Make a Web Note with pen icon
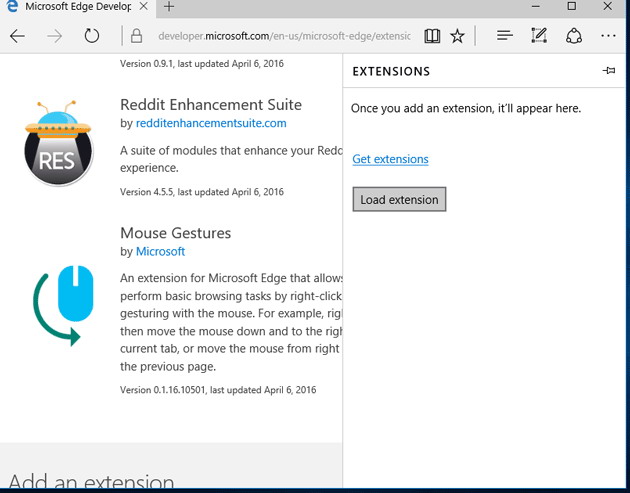Image resolution: width=630 pixels, height=493 pixels. pos(539,35)
